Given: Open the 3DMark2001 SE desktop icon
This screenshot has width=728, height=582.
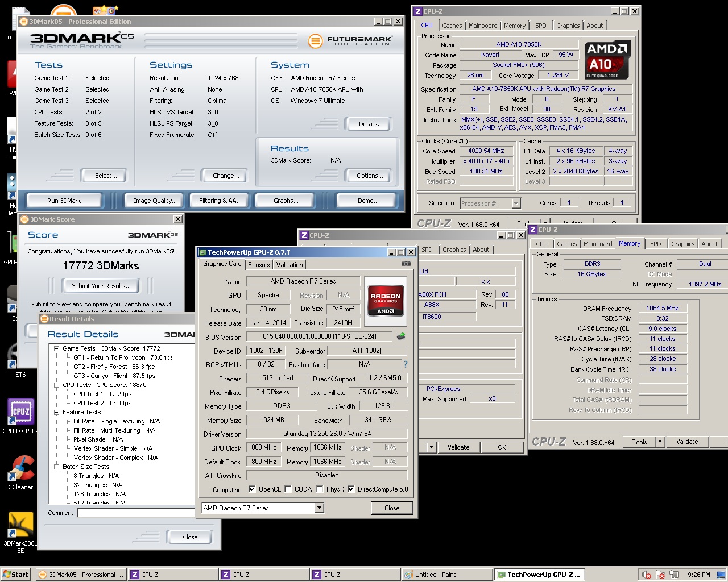Looking at the screenshot, I should [x=20, y=533].
